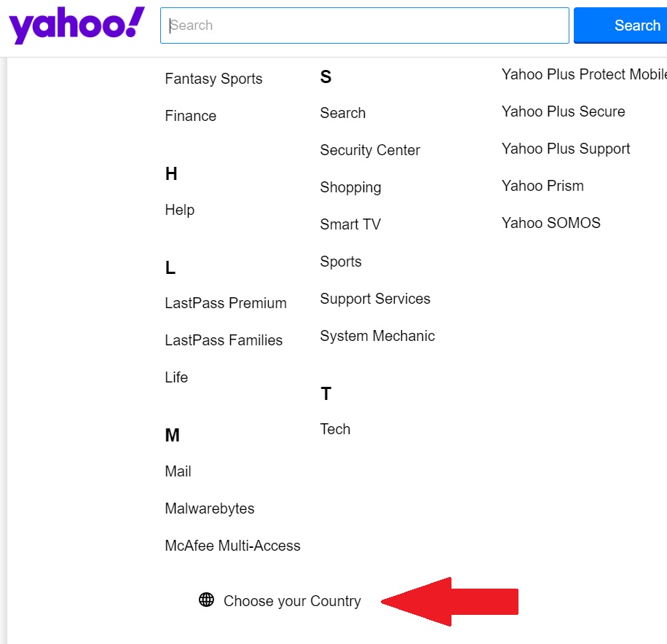This screenshot has width=667, height=644.
Task: Open the Yahoo SOMOS page
Action: point(550,223)
